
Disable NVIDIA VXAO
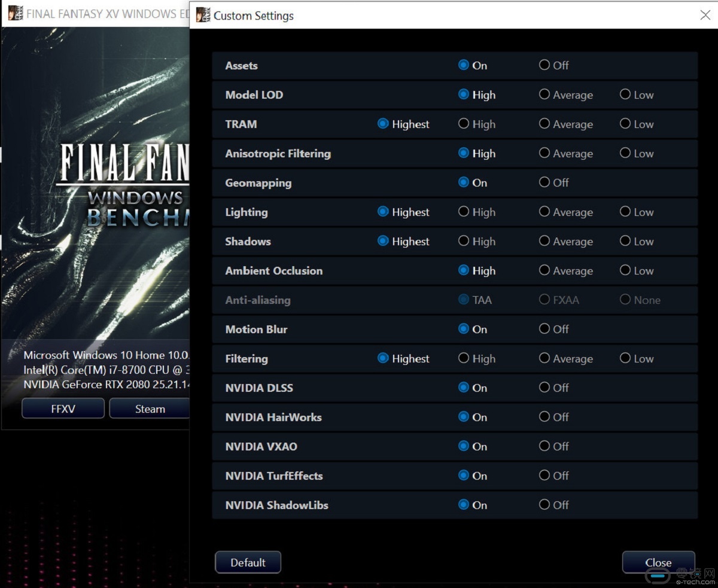[544, 446]
